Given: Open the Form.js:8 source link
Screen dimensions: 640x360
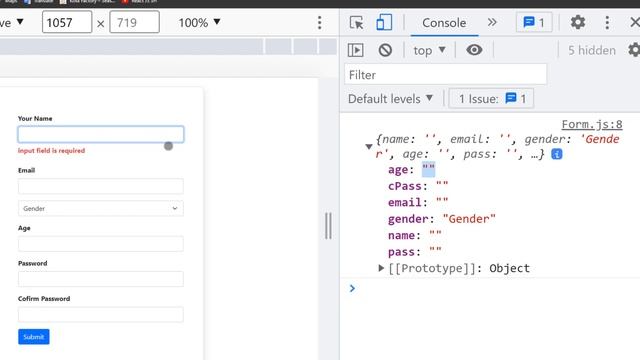Looking at the screenshot, I should 592,124.
